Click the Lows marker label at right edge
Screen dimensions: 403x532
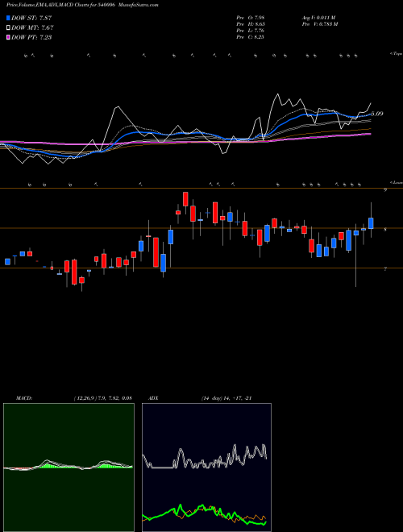397,182
